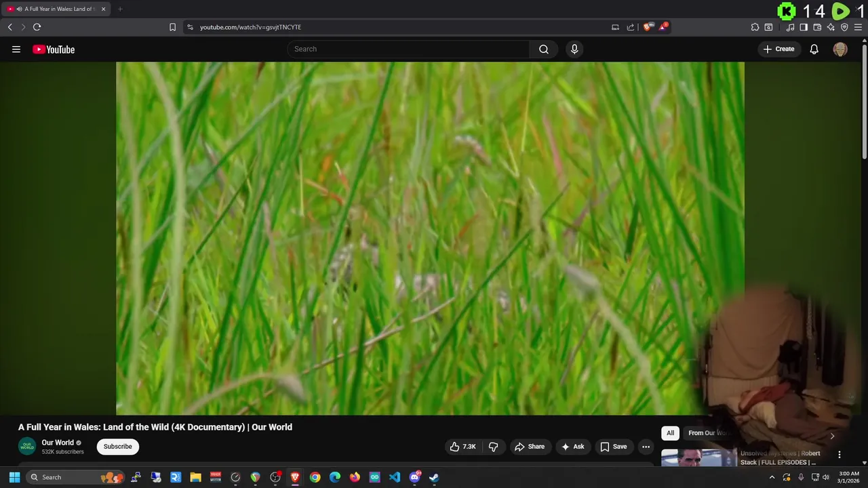Image resolution: width=868 pixels, height=488 pixels.
Task: Open the video title text link
Action: pyautogui.click(x=155, y=427)
